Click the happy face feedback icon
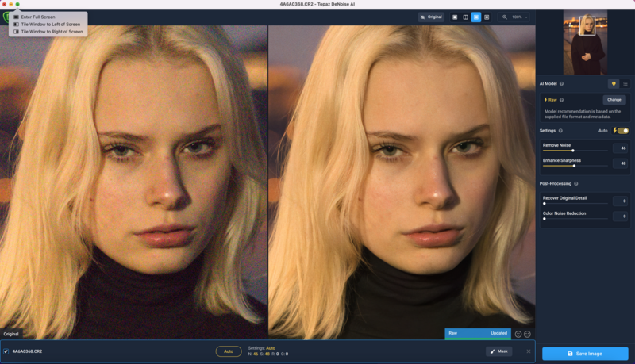This screenshot has height=364, width=635. 518,334
